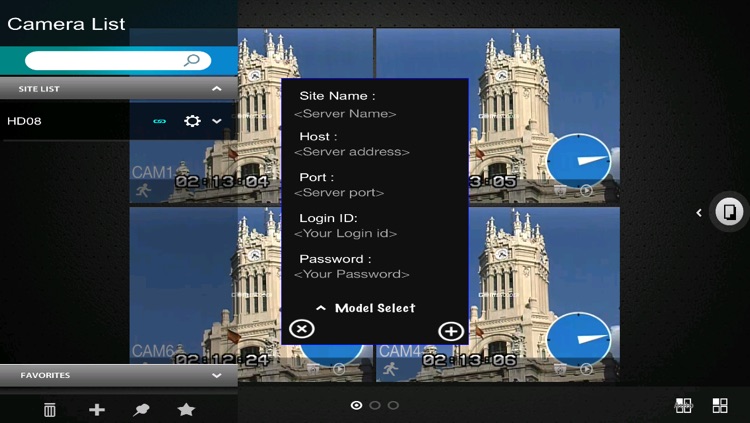The image size is (750, 423).
Task: Click CAM4 motion running-man icon
Action: (x=390, y=369)
